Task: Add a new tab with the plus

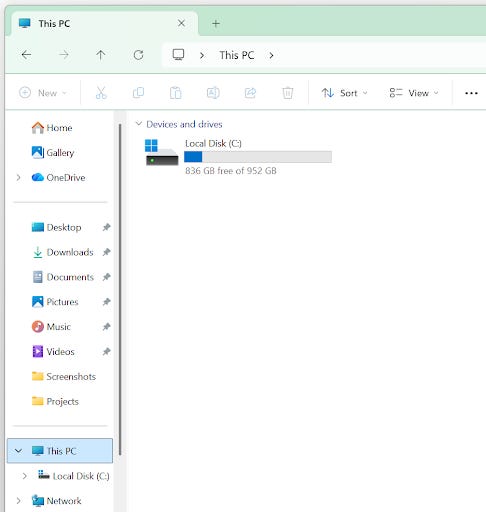Action: point(216,24)
